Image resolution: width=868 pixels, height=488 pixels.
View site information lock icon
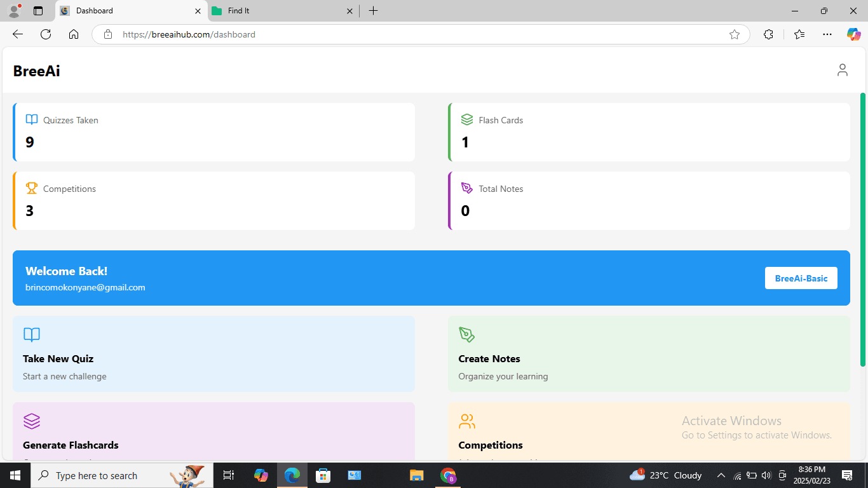coord(108,34)
